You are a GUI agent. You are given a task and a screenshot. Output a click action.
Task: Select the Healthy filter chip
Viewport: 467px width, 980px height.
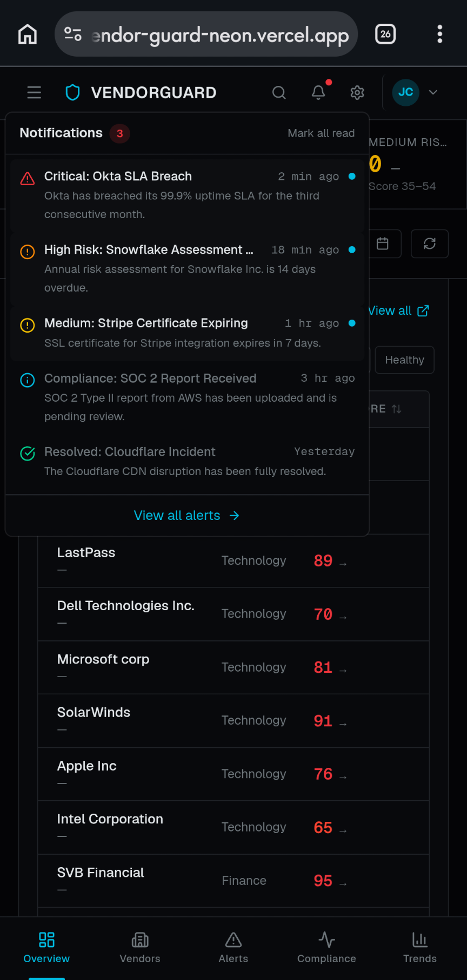[405, 360]
